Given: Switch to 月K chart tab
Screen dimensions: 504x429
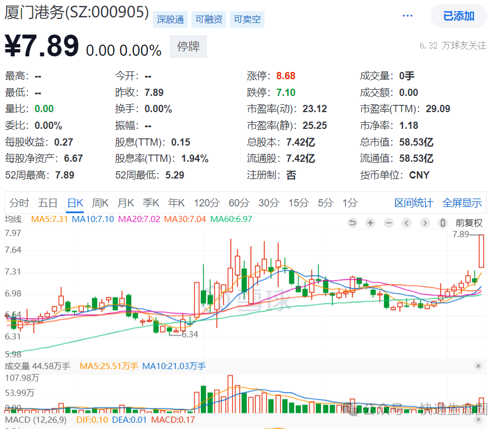Looking at the screenshot, I should 126,203.
